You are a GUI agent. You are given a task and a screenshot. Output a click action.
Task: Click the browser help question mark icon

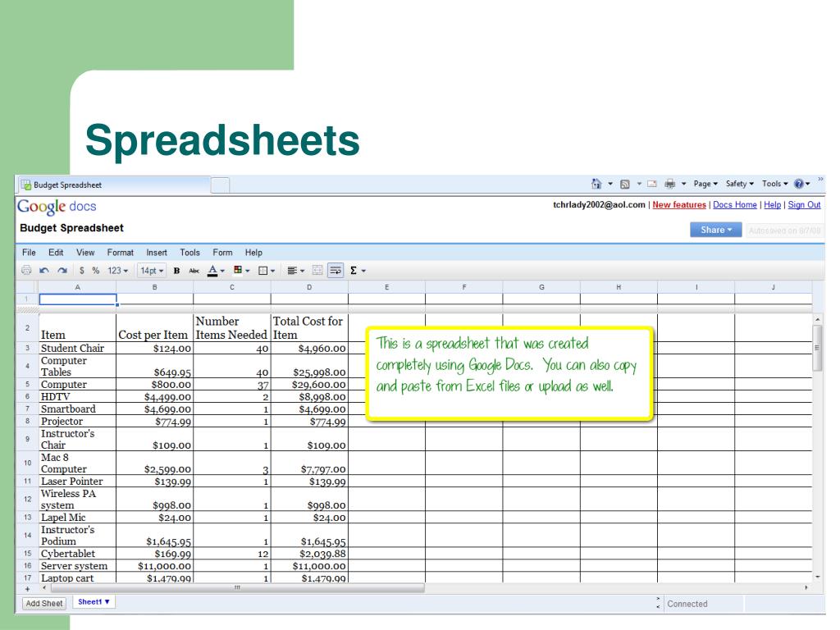[x=799, y=184]
